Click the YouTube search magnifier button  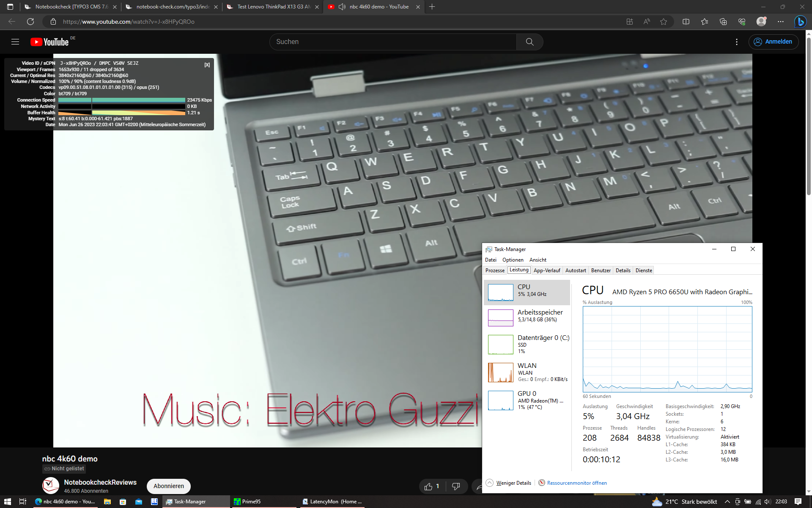529,42
